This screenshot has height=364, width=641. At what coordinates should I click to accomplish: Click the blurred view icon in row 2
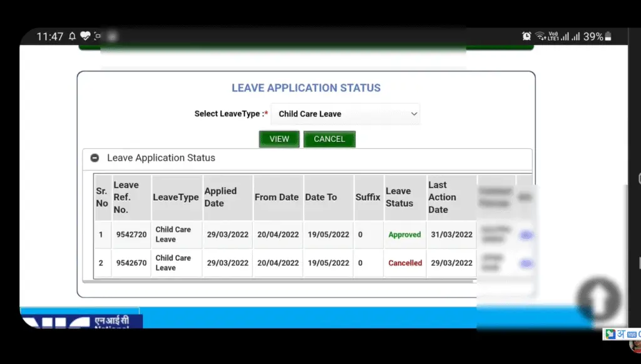(x=526, y=263)
